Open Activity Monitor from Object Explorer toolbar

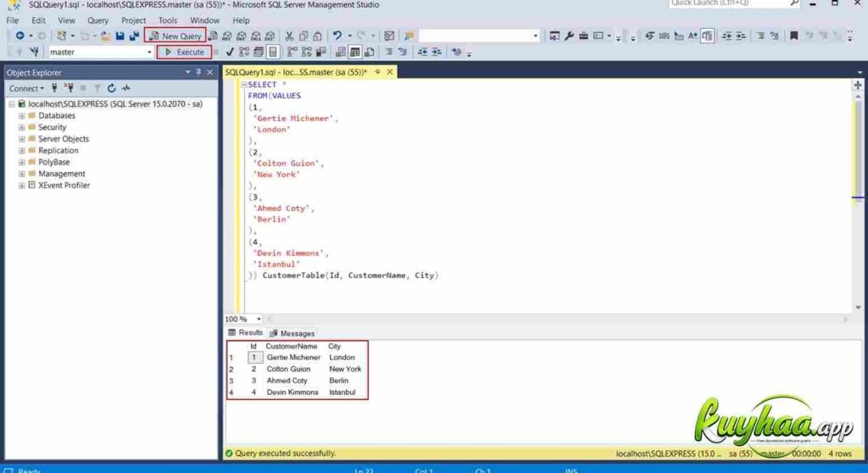coord(126,88)
